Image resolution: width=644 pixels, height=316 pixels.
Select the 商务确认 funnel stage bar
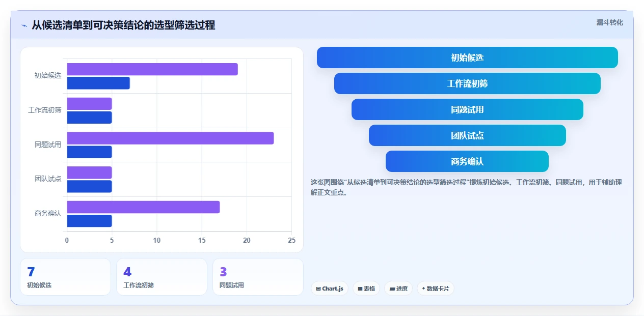click(x=467, y=161)
